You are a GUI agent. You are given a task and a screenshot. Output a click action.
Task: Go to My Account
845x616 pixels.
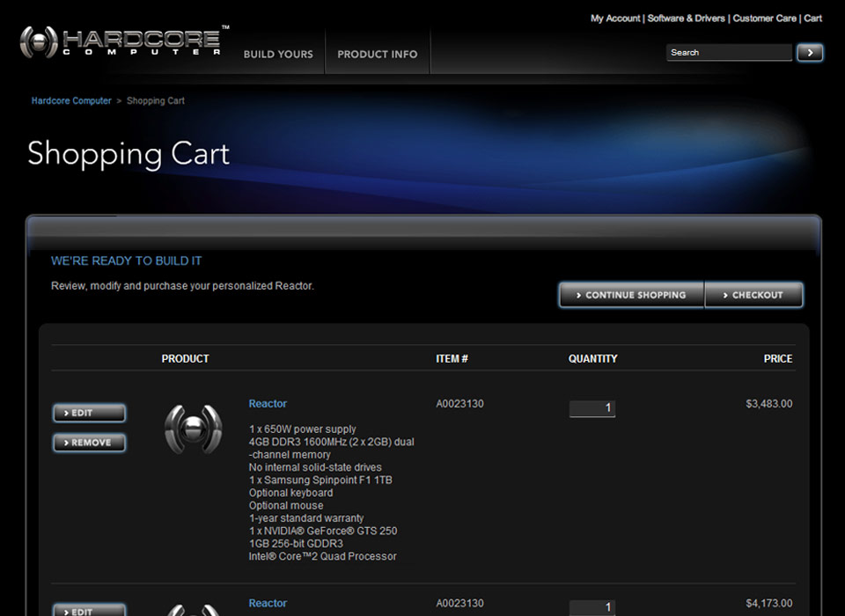click(615, 18)
